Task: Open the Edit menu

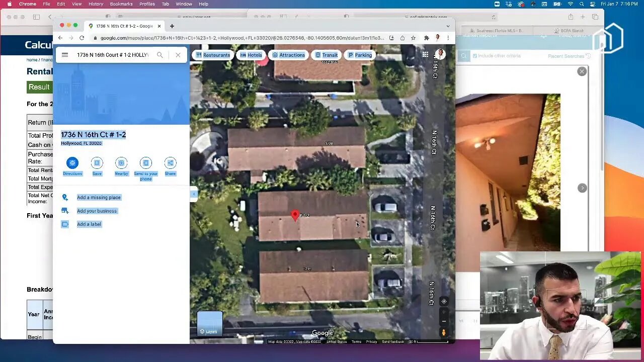Action: [x=61, y=4]
